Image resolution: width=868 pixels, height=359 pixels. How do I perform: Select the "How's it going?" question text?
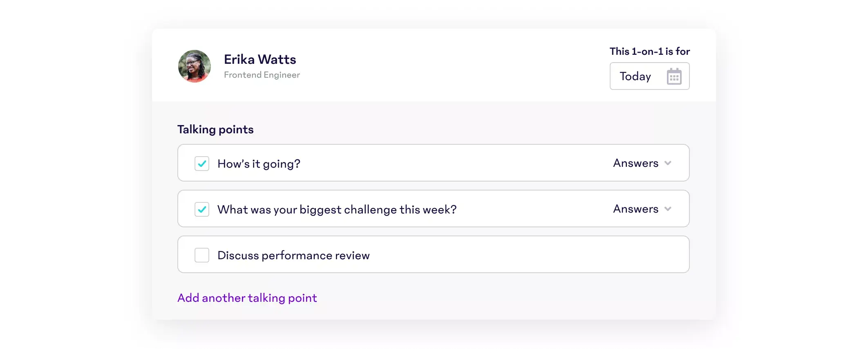pyautogui.click(x=259, y=164)
